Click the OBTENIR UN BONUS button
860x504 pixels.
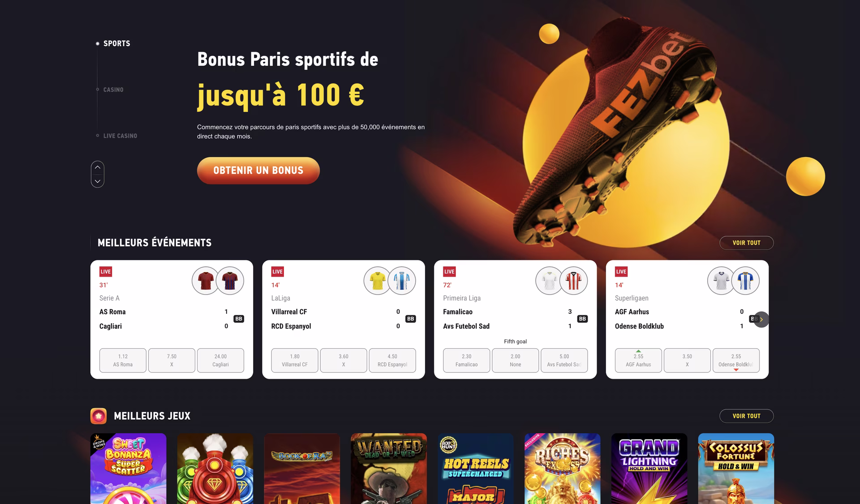[x=258, y=171]
